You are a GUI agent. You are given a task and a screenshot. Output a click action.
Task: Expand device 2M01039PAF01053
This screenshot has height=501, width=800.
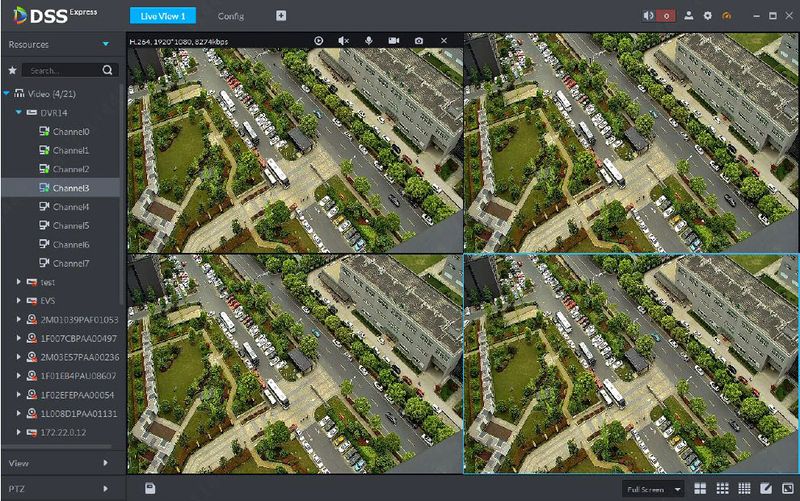coord(19,319)
